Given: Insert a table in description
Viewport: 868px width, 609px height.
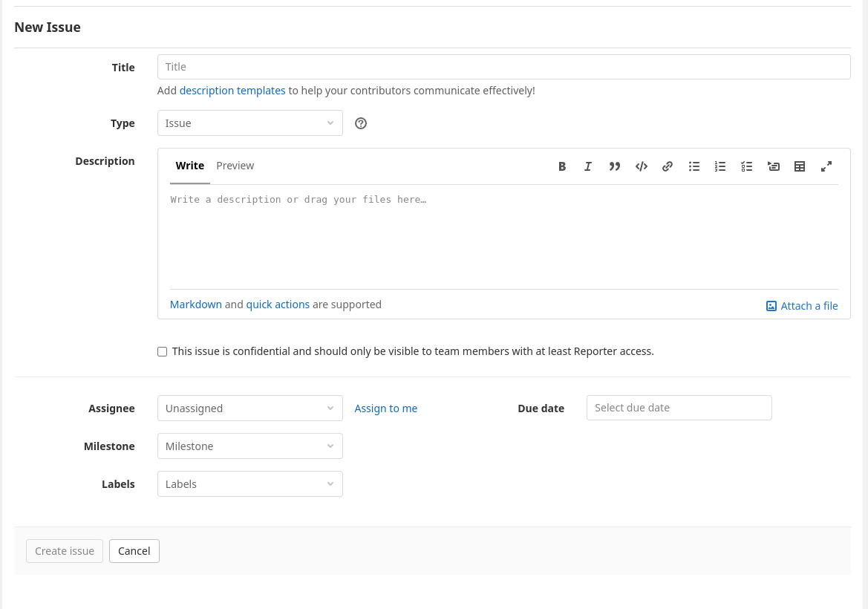Looking at the screenshot, I should 800,166.
